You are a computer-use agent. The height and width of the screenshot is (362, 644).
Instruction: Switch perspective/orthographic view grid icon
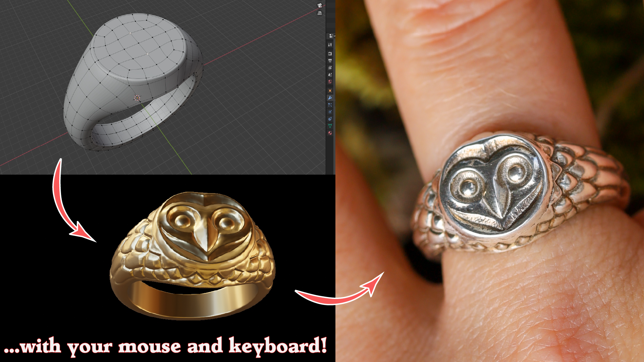click(x=320, y=13)
